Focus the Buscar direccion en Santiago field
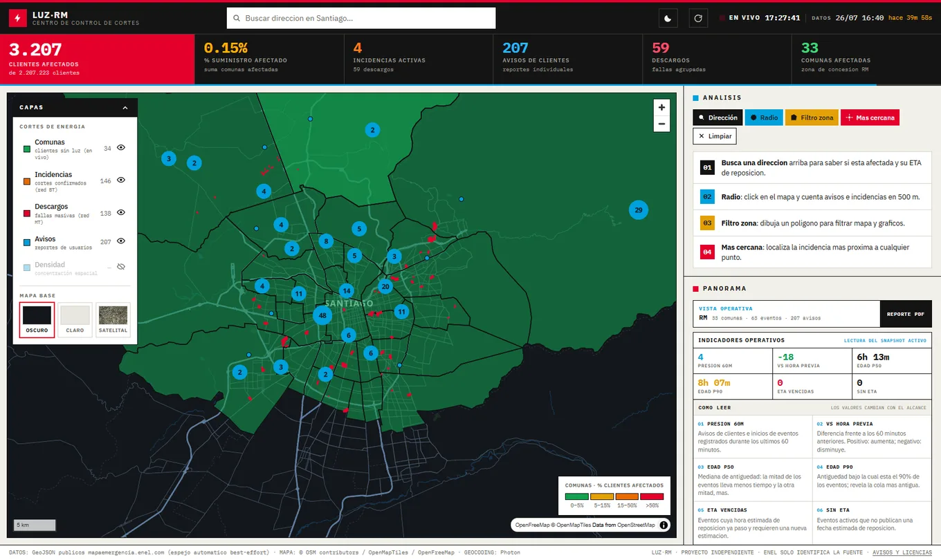 361,18
